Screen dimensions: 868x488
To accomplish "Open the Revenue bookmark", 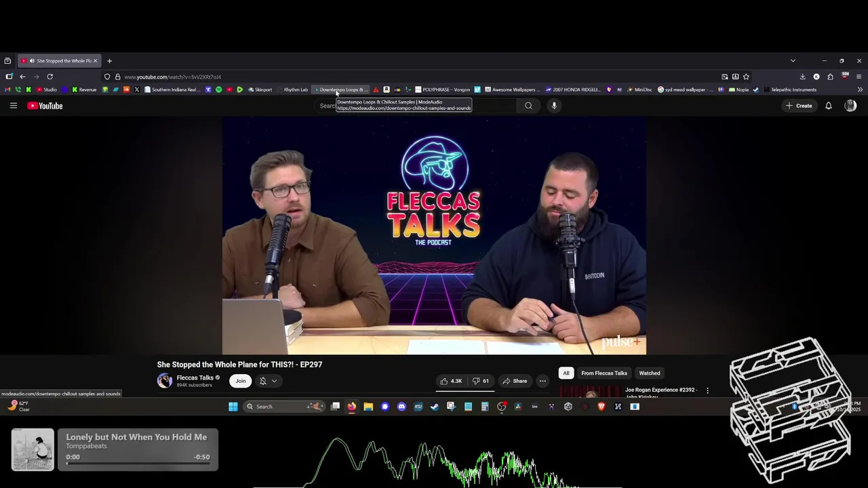I will (x=84, y=89).
